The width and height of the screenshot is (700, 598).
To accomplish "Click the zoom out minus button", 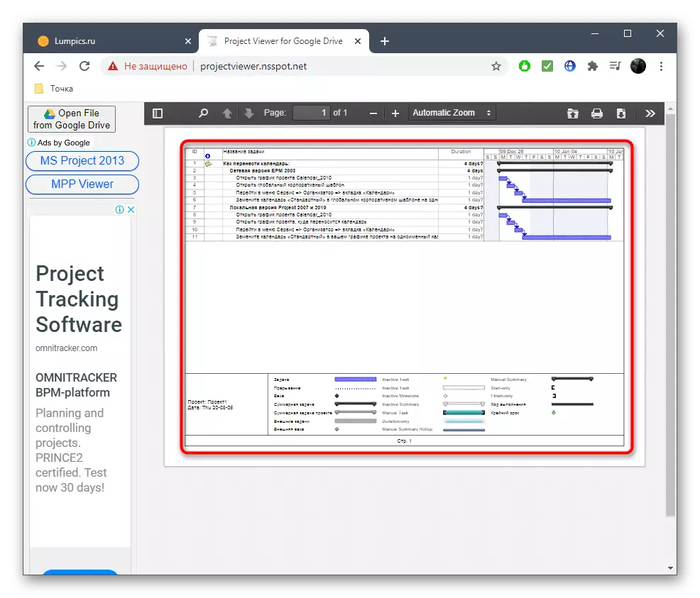I will coord(373,113).
